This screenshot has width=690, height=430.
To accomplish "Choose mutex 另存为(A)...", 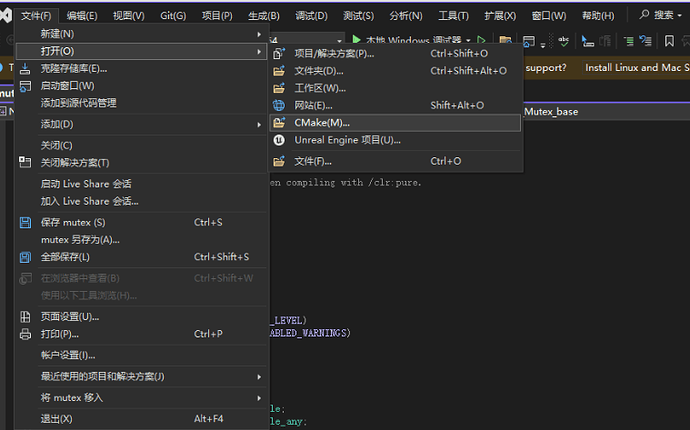I will (x=80, y=240).
